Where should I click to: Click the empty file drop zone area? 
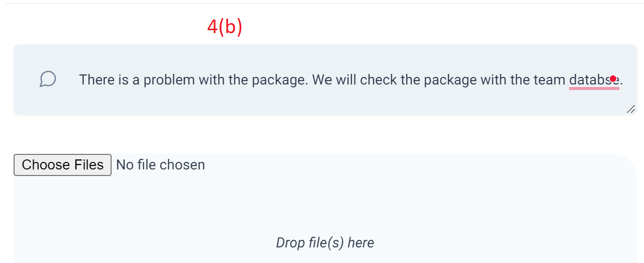[x=325, y=211]
